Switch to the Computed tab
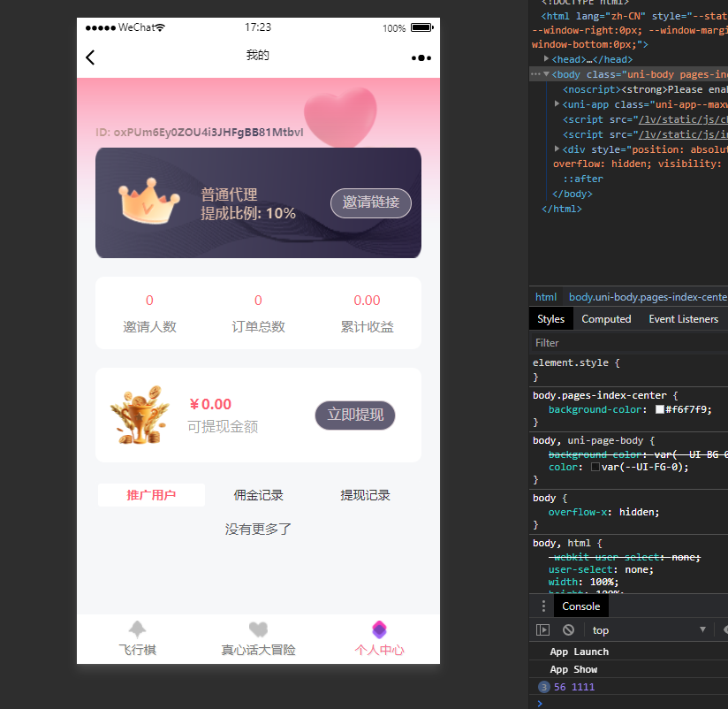Viewport: 728px width, 709px height. click(x=606, y=318)
